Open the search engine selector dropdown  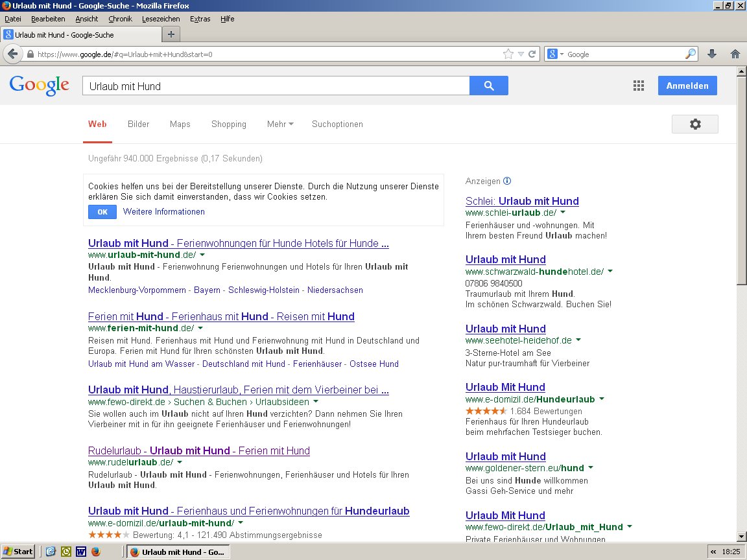[556, 54]
